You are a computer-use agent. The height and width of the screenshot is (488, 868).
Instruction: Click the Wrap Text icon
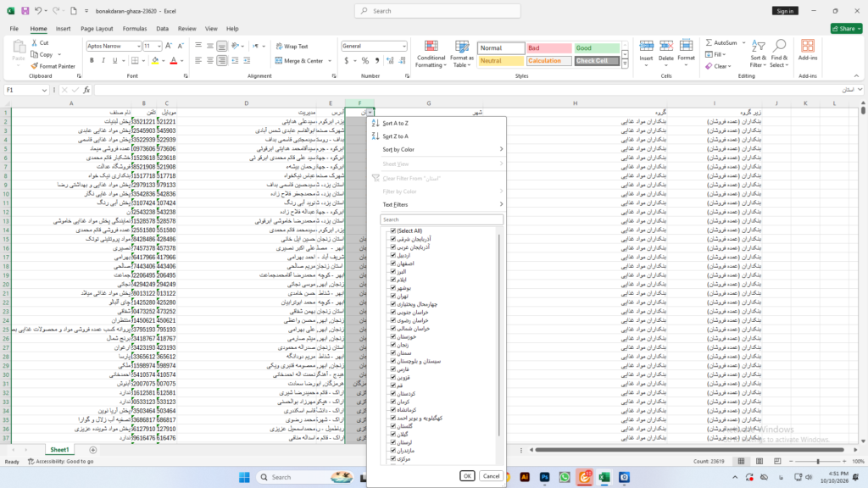pyautogui.click(x=279, y=47)
